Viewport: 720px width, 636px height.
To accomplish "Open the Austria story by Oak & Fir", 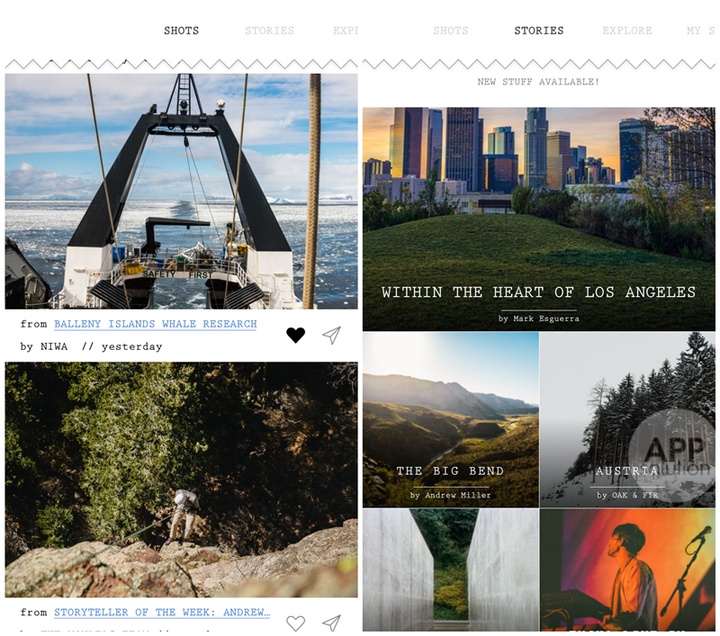I will coord(628,420).
